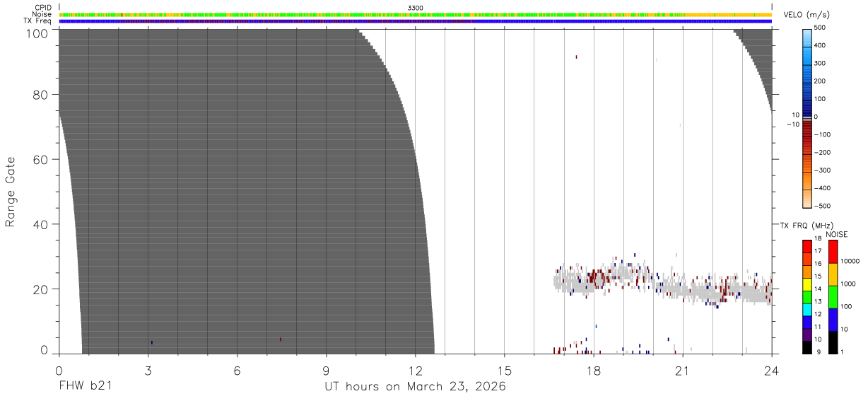Click the 300 label on velocity colorbar
This screenshot has height=401, width=868.
tap(820, 63)
